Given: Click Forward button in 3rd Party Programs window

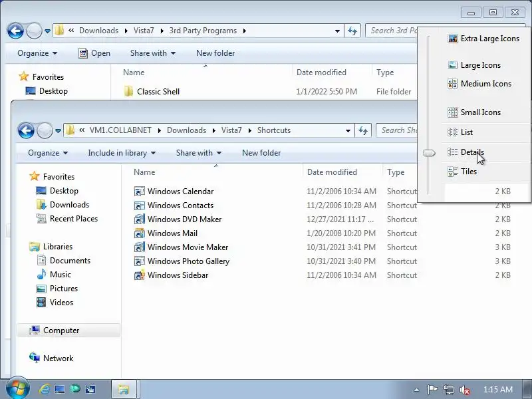Looking at the screenshot, I should (34, 31).
